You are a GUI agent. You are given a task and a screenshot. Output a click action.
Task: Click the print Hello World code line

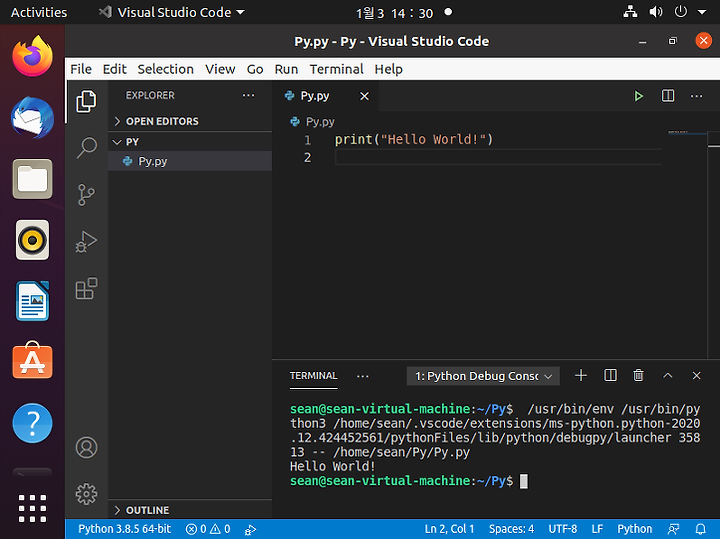click(x=414, y=139)
